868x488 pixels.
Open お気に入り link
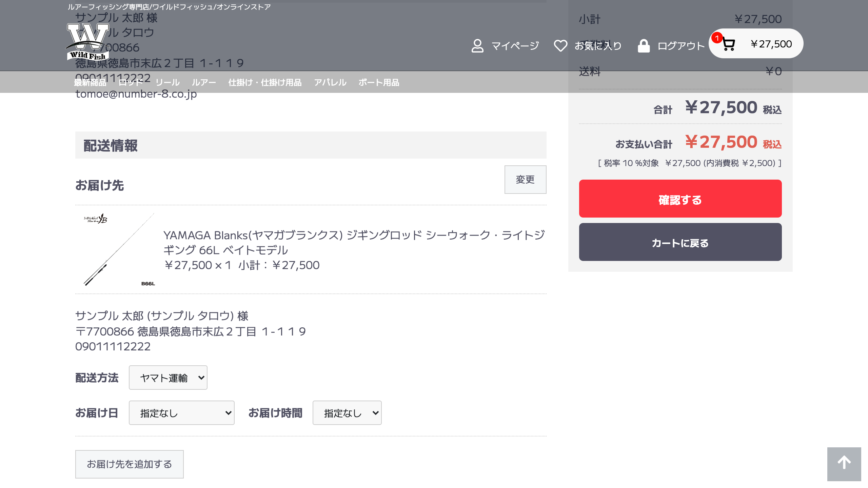click(598, 46)
